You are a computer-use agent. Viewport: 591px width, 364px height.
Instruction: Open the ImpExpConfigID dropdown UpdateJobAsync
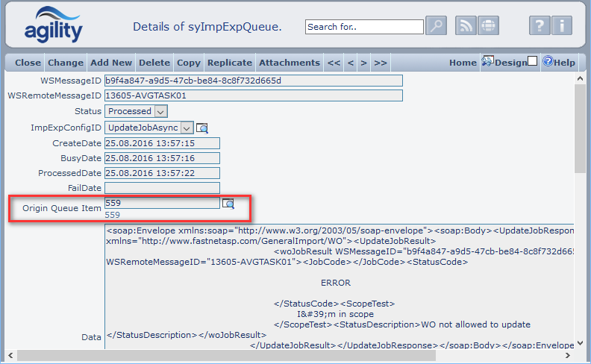(x=149, y=128)
